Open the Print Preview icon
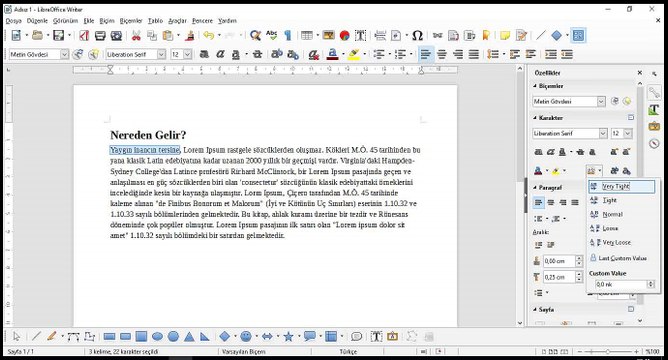 click(x=116, y=35)
